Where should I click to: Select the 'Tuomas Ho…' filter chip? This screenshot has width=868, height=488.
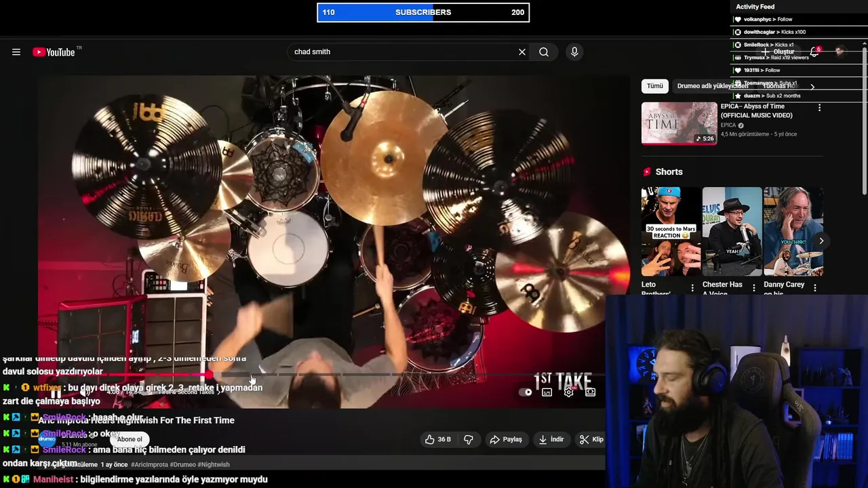(x=778, y=86)
